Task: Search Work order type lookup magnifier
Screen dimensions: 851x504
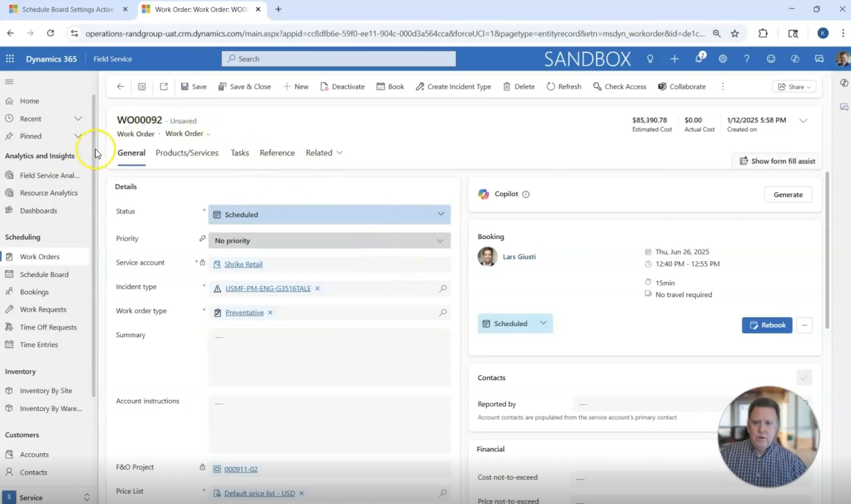Action: 443,313
